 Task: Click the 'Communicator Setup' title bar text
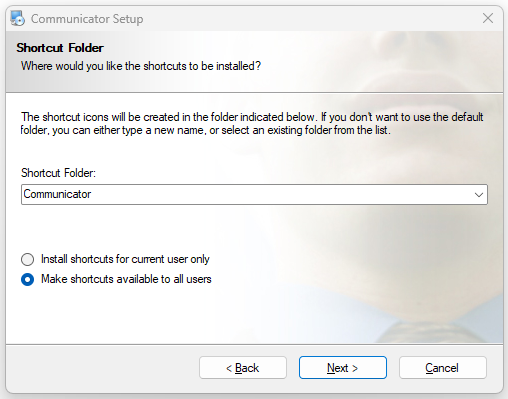pyautogui.click(x=87, y=19)
